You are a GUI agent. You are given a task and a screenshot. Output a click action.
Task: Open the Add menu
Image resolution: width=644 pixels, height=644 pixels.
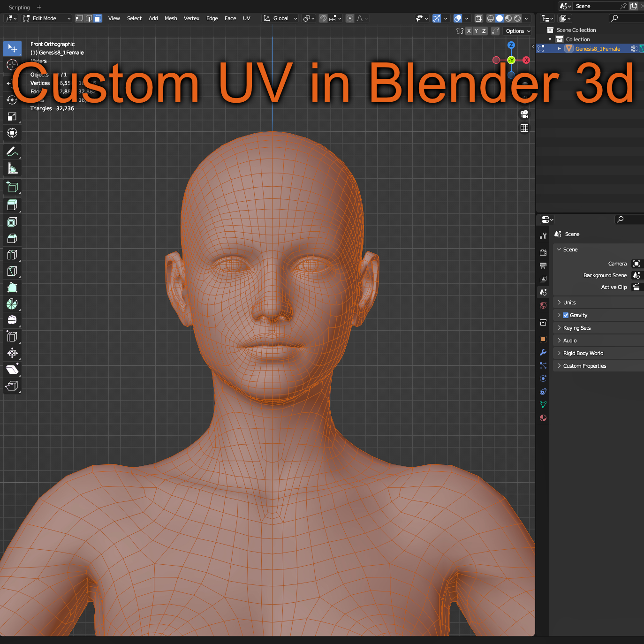pyautogui.click(x=153, y=18)
